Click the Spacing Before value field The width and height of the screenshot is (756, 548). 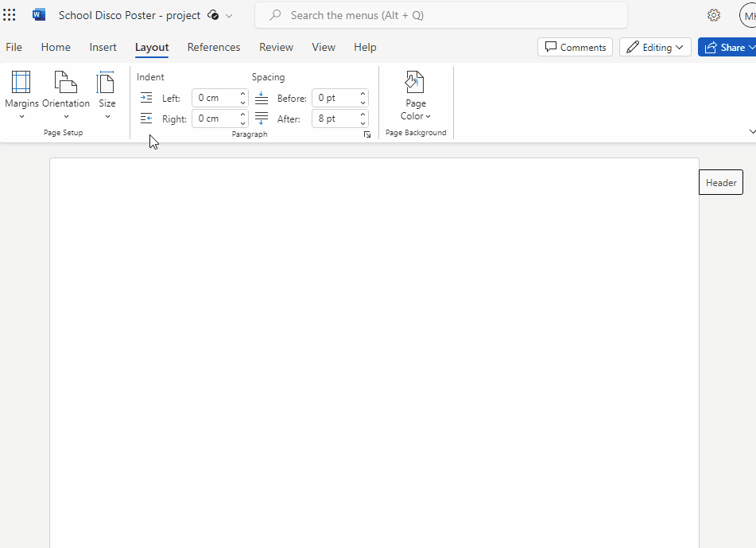(335, 98)
